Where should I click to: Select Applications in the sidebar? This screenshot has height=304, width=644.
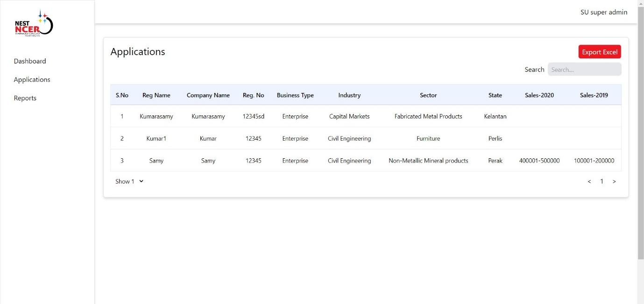(32, 80)
